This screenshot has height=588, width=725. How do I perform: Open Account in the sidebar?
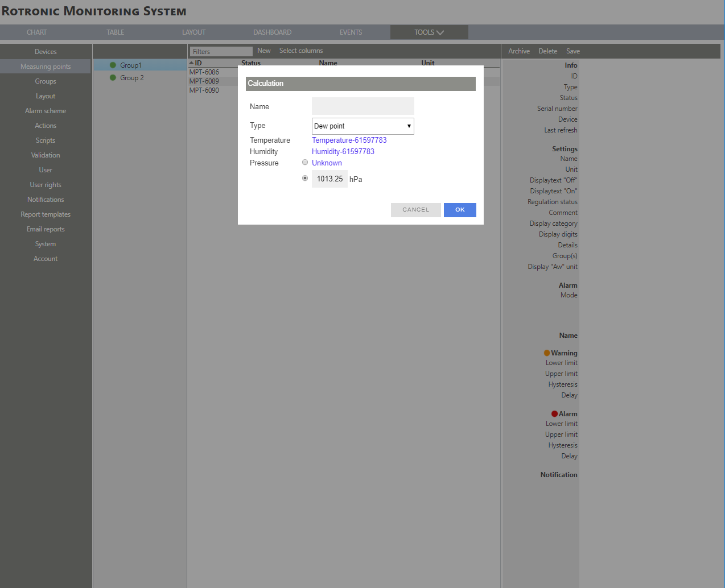(x=46, y=259)
